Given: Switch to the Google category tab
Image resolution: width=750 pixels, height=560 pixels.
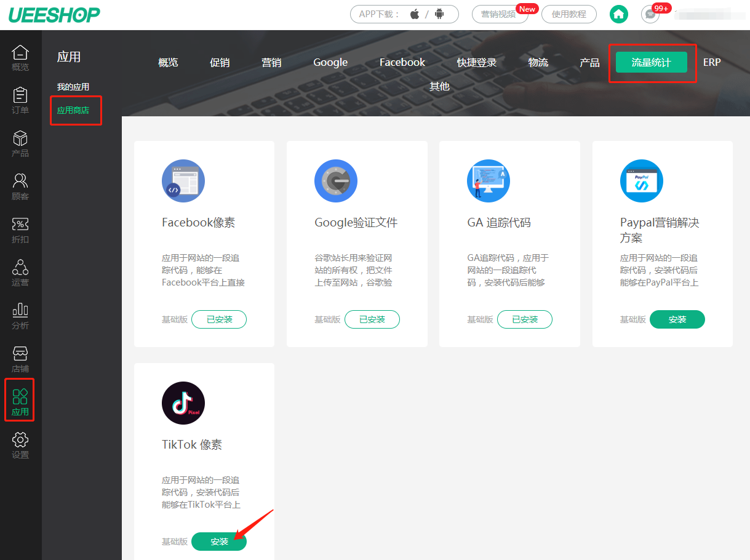Looking at the screenshot, I should click(330, 62).
